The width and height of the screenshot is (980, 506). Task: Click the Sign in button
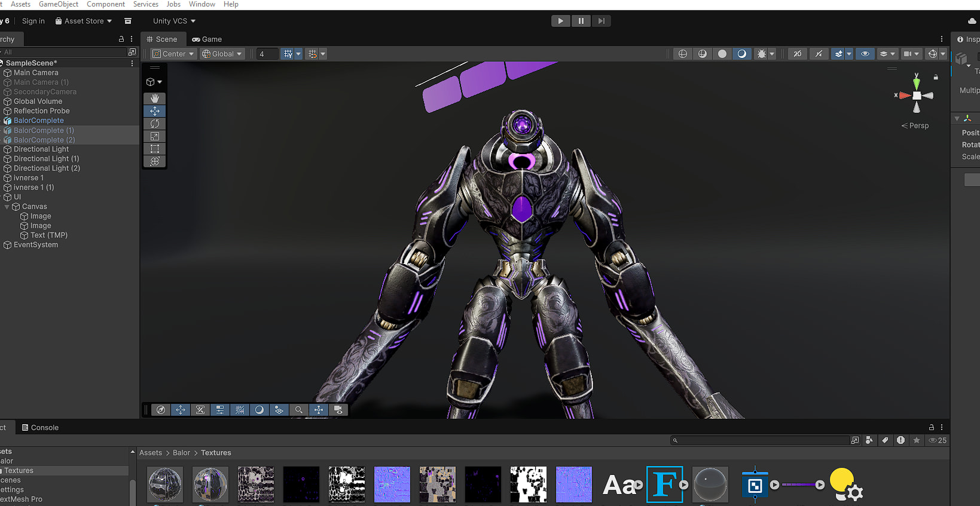[x=33, y=21]
